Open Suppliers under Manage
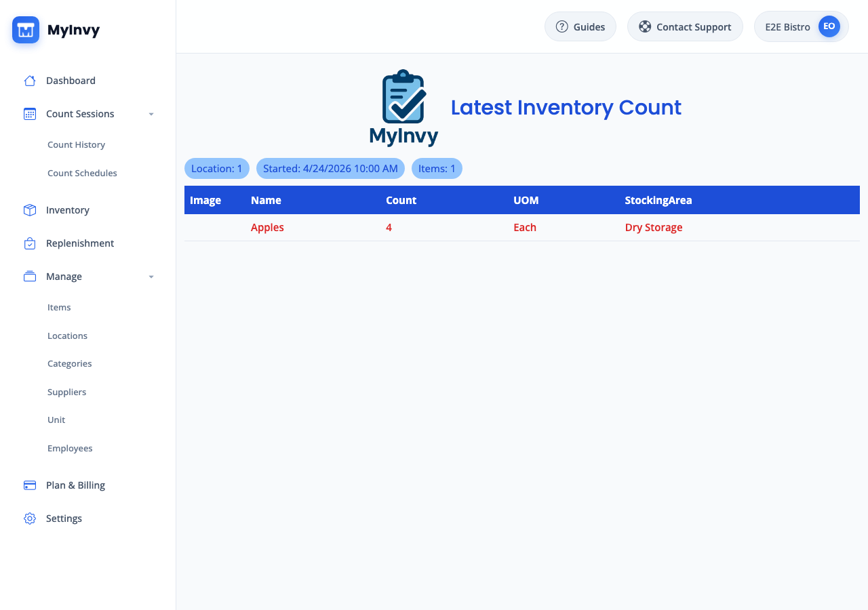The height and width of the screenshot is (610, 868). tap(66, 392)
